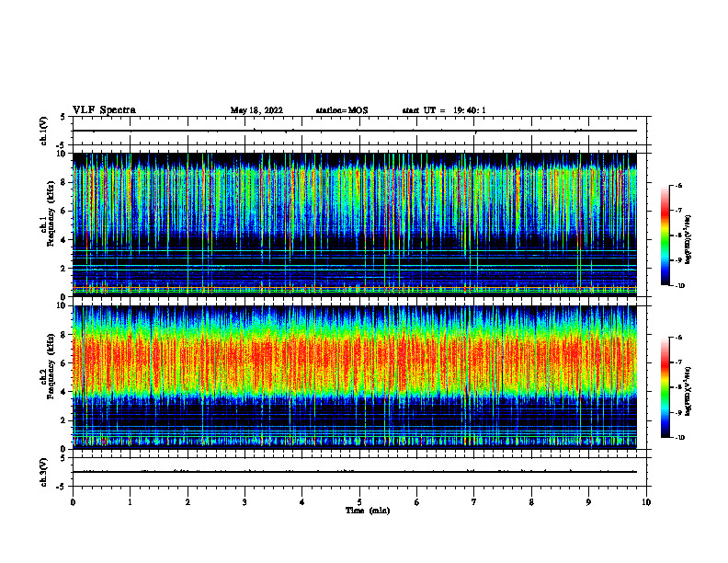Click the "-10" label on ch.2 colorbar
Screen dimensions: 728x563
pyautogui.click(x=680, y=438)
